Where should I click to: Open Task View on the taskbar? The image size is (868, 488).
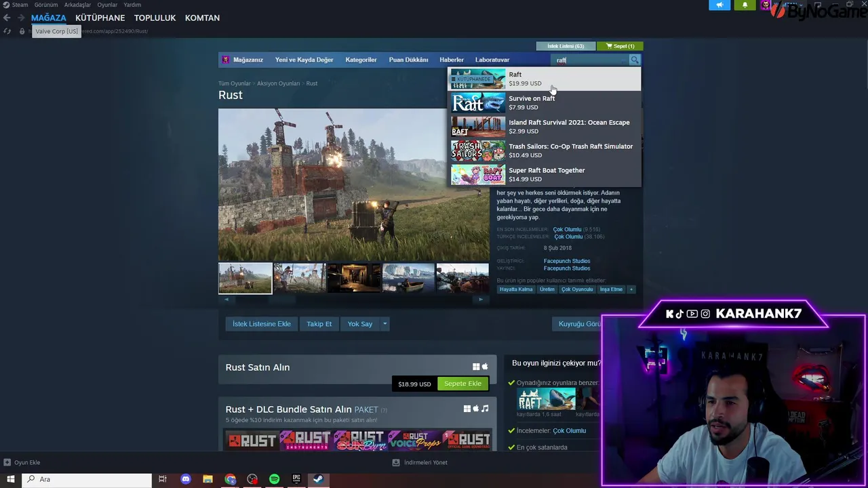[x=163, y=479]
